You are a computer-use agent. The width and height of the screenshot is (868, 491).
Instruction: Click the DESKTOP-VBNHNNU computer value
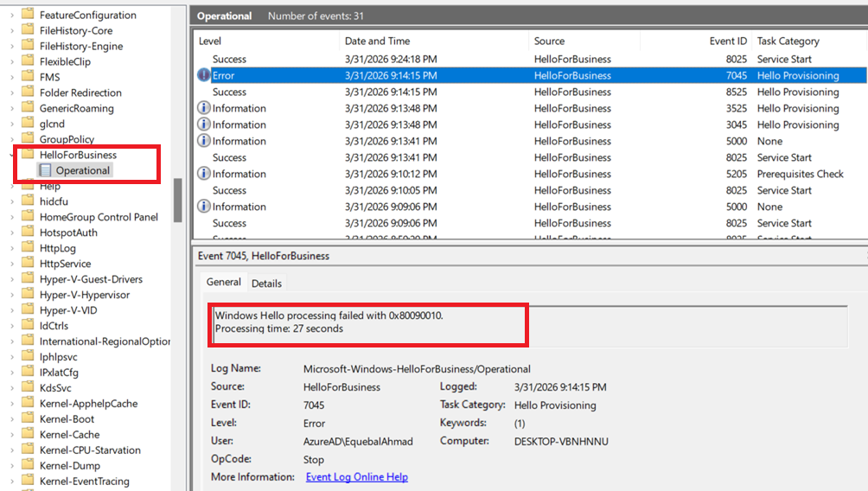[x=561, y=441]
